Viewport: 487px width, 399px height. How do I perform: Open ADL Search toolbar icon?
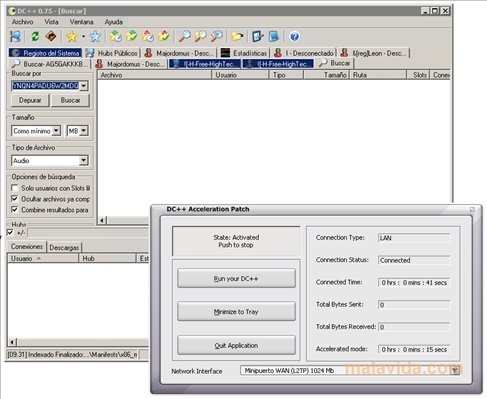(201, 36)
